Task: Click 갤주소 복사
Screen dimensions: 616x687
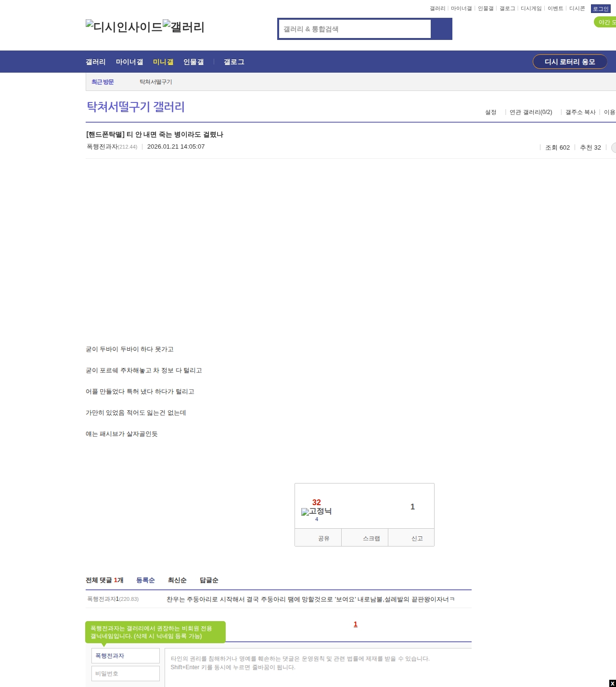Action: tap(580, 112)
